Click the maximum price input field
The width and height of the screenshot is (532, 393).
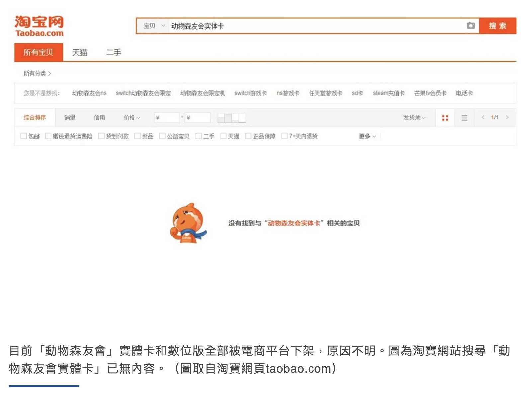(198, 118)
